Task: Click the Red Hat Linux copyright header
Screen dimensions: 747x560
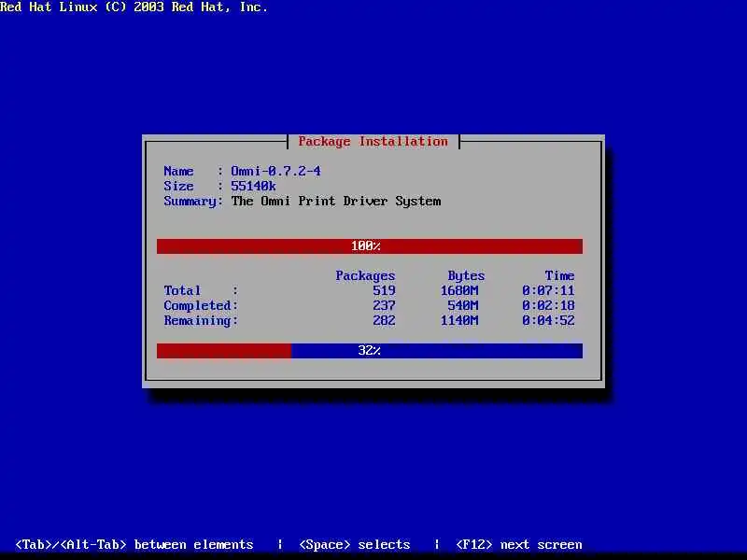Action: [x=134, y=7]
